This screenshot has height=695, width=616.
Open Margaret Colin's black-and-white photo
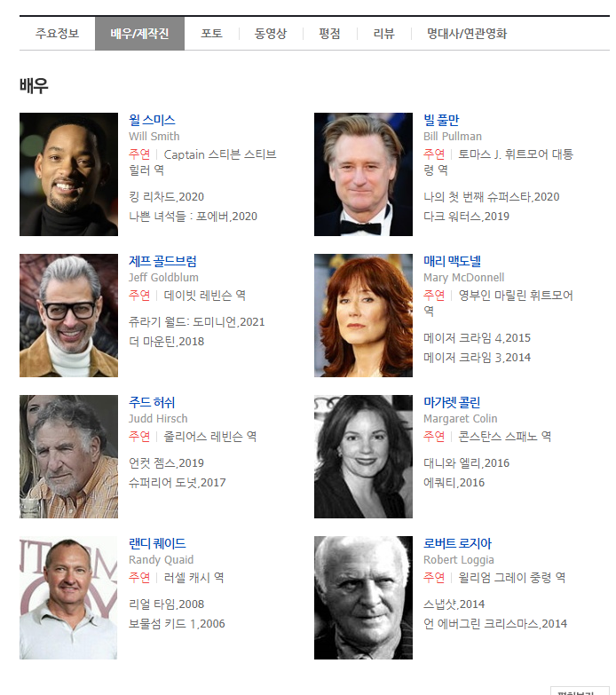click(x=363, y=456)
